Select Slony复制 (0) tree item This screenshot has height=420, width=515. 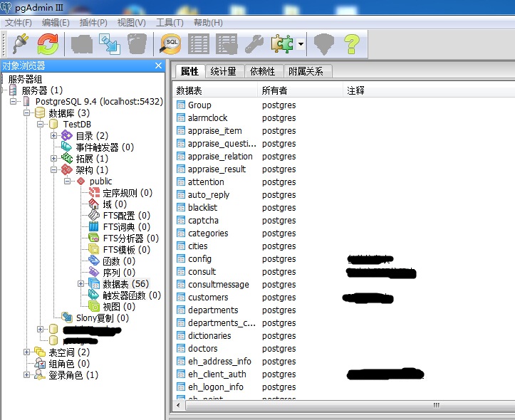103,318
